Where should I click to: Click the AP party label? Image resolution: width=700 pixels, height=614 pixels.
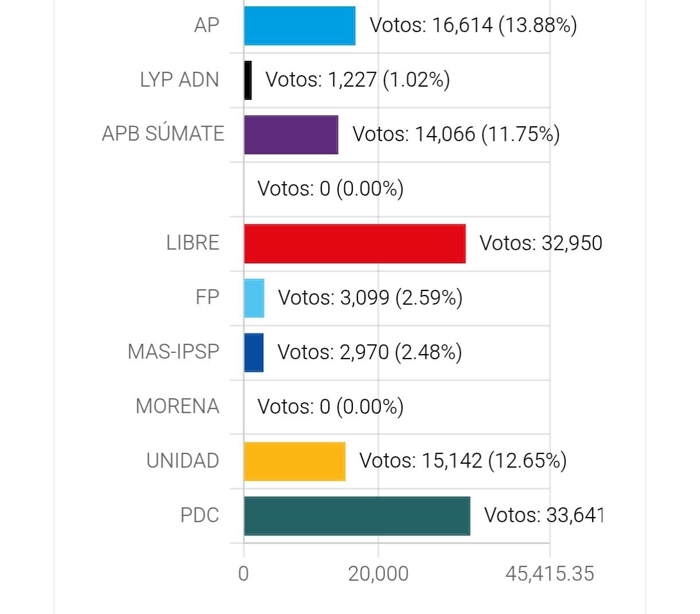coord(207,25)
